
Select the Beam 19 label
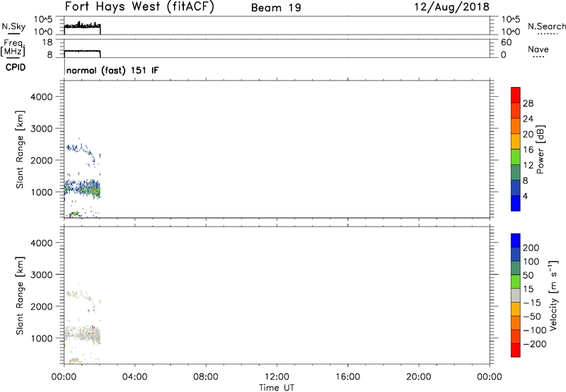click(275, 8)
